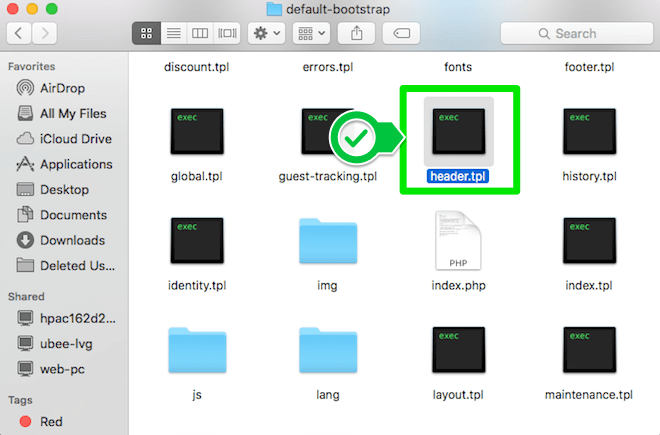Select the layout.tpl file icon
Image resolution: width=660 pixels, height=435 pixels.
(459, 350)
